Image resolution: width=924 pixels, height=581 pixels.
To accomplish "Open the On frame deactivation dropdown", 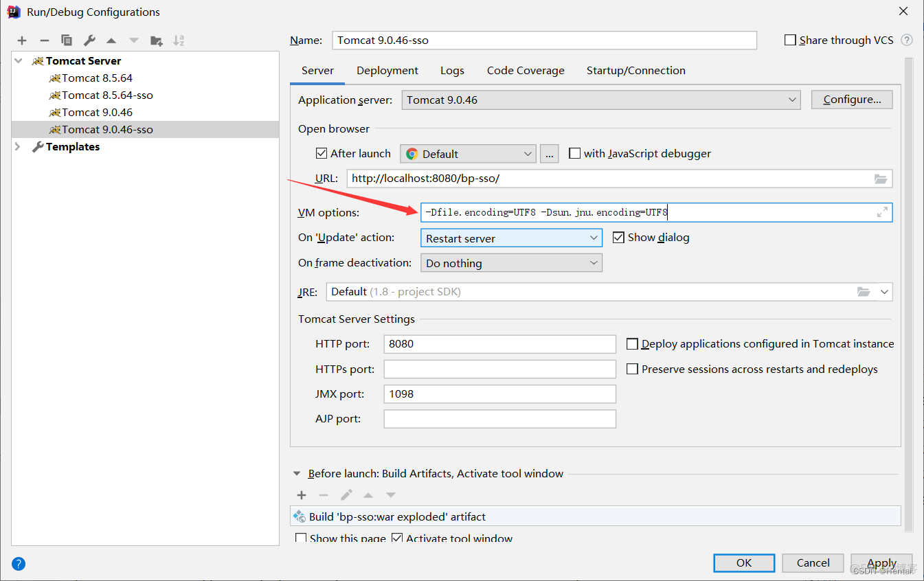I will tap(511, 263).
